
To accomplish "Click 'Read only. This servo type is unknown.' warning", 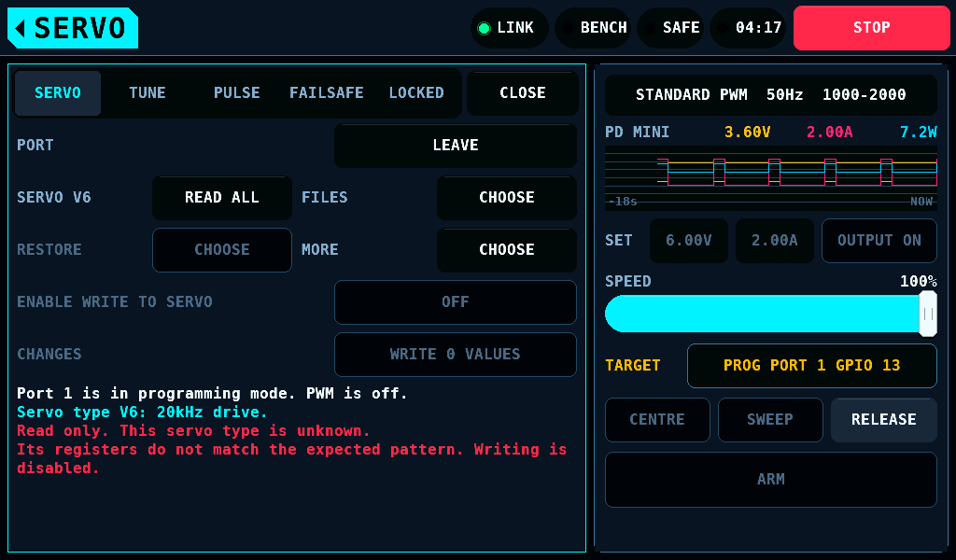I will (x=193, y=431).
